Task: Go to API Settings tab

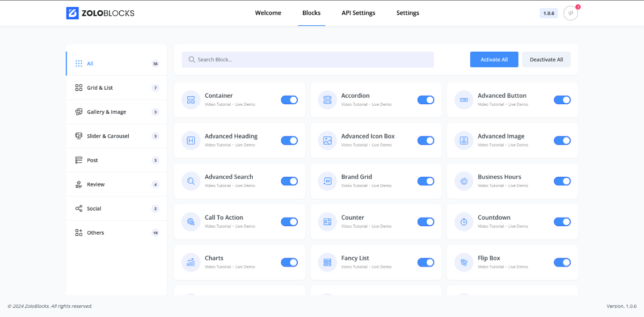Action: coord(358,13)
